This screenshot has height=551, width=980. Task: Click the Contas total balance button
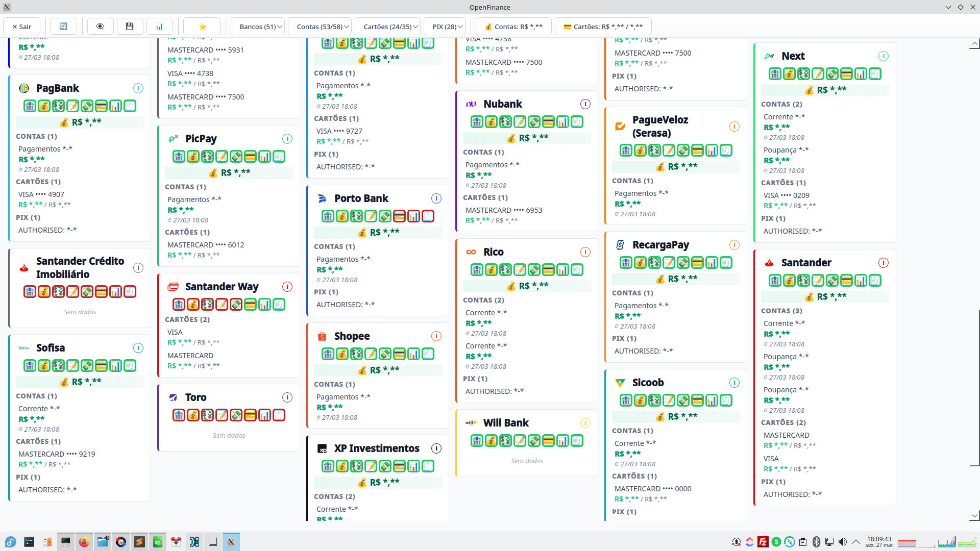coord(513,27)
